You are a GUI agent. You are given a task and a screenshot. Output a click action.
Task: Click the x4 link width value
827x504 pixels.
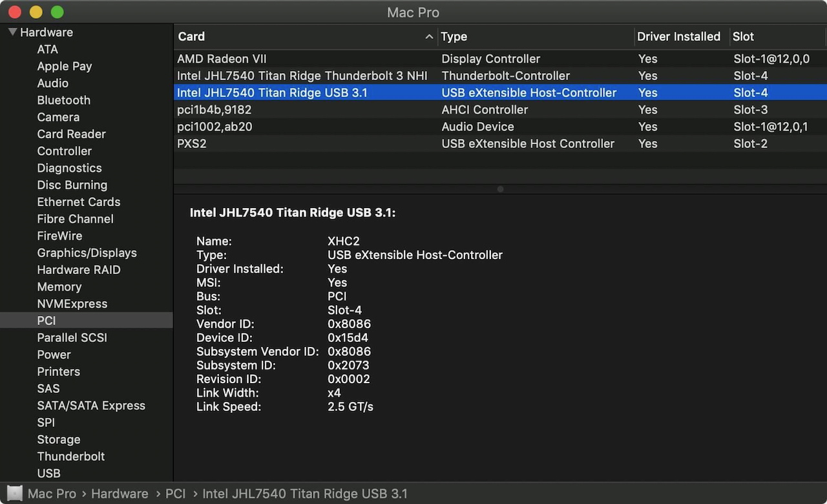(x=334, y=393)
